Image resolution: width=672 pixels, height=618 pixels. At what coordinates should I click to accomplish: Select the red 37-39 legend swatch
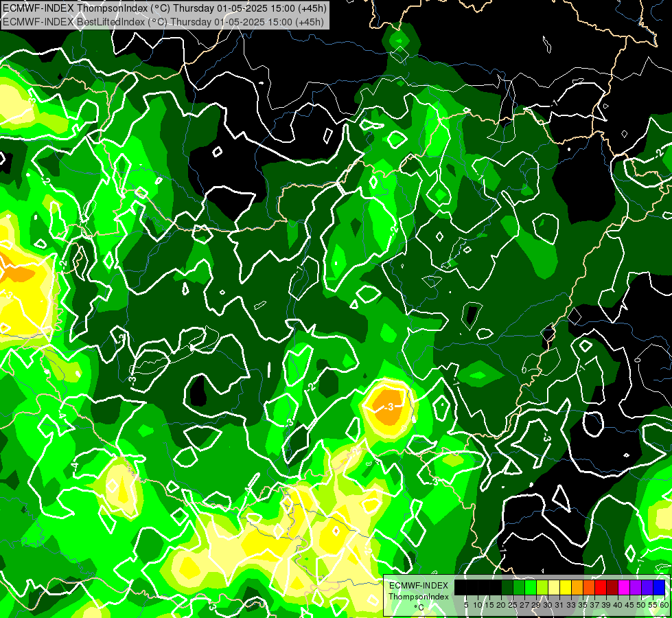click(601, 587)
